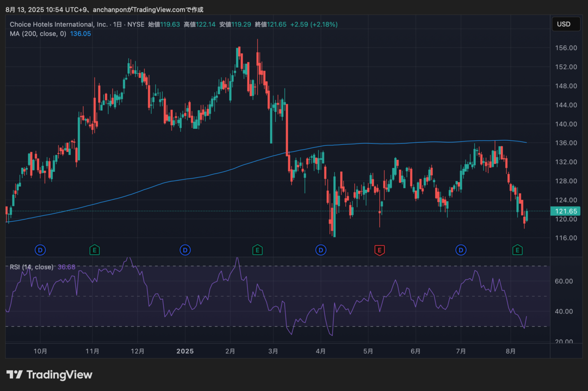
Task: Click the +2.59 (+2.18%) change value
Action: tap(314, 24)
